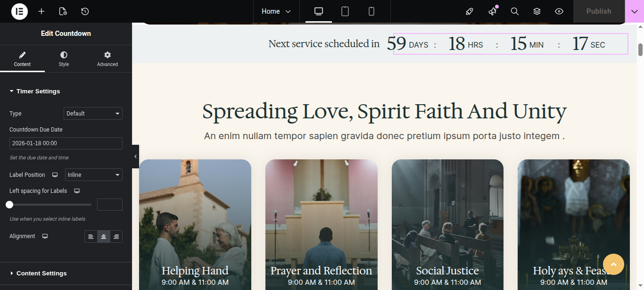Switch to the Style tab
The width and height of the screenshot is (644, 290).
click(x=64, y=59)
